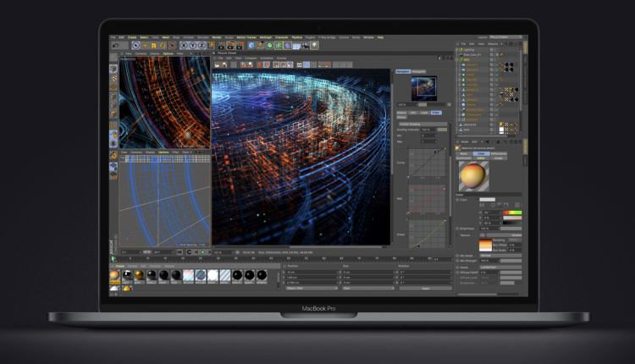Click the color gradient bar in the material editor
Viewport: 635px width, 364px height.
pos(512,213)
